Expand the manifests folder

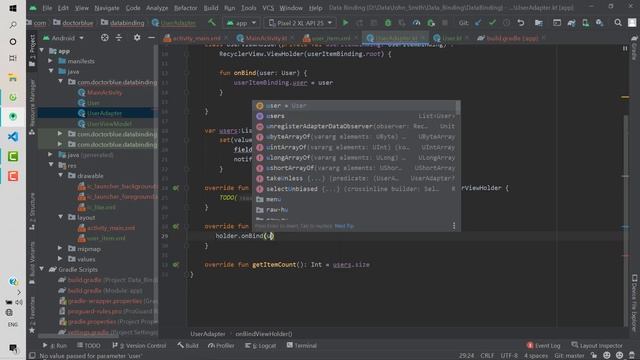point(51,61)
